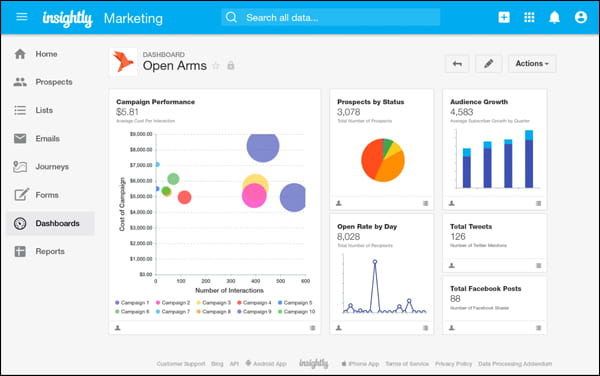This screenshot has height=376, width=600.
Task: Open the hamburger navigation menu
Action: [x=21, y=17]
